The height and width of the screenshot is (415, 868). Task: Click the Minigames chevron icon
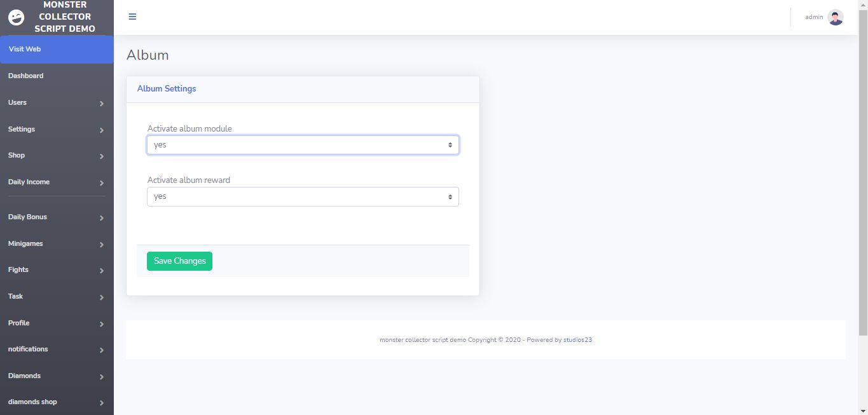(102, 245)
